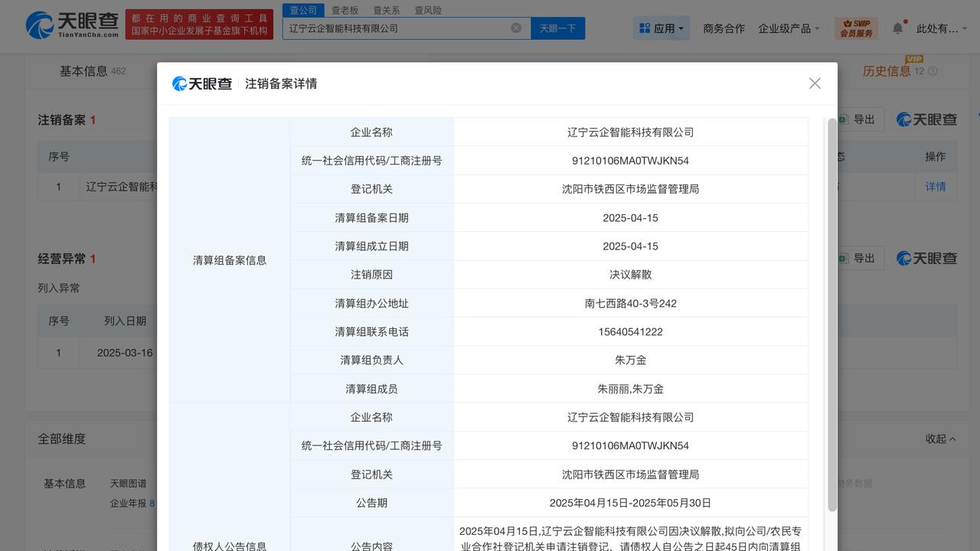Switch to the 查老板 tab
The height and width of the screenshot is (551, 980).
pyautogui.click(x=343, y=10)
